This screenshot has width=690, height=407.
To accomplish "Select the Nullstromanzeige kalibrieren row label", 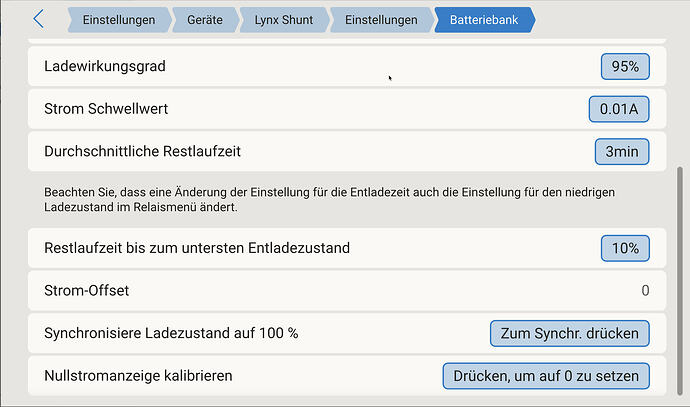I will click(x=138, y=376).
